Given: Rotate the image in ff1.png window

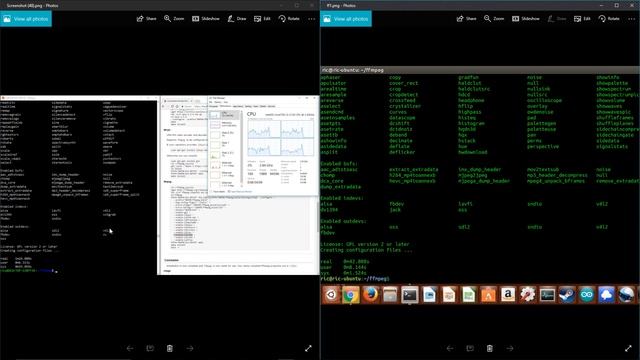Looking at the screenshot, I should [x=609, y=19].
